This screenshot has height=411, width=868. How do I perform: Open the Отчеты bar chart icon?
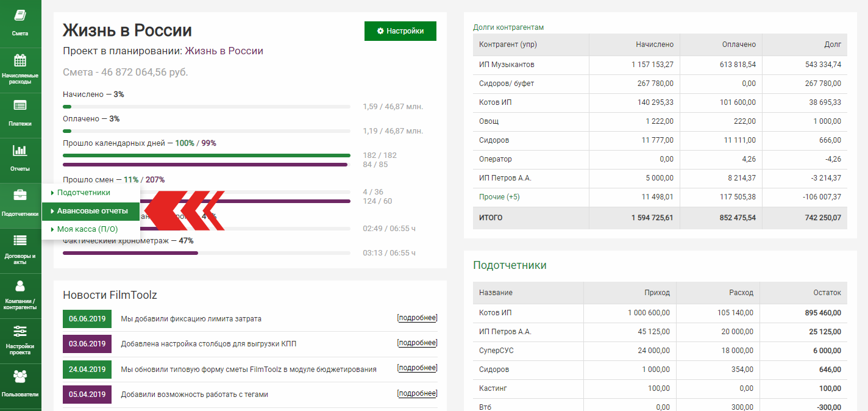20,150
